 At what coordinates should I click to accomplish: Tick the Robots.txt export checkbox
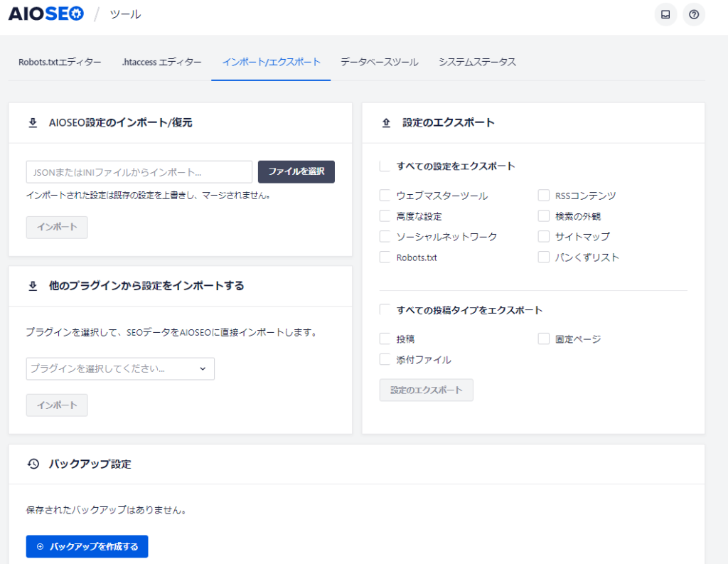(385, 257)
